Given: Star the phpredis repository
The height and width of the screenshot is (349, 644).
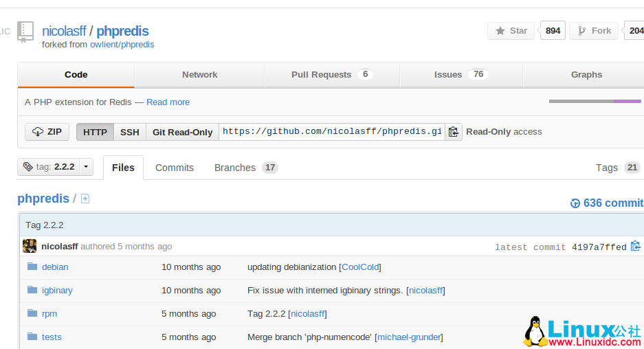Looking at the screenshot, I should tap(511, 31).
